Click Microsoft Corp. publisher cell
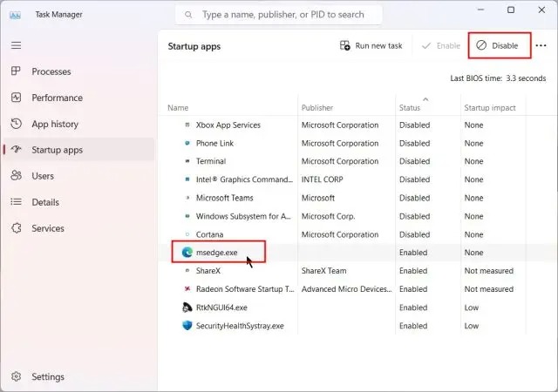This screenshot has width=558, height=392. (x=328, y=216)
